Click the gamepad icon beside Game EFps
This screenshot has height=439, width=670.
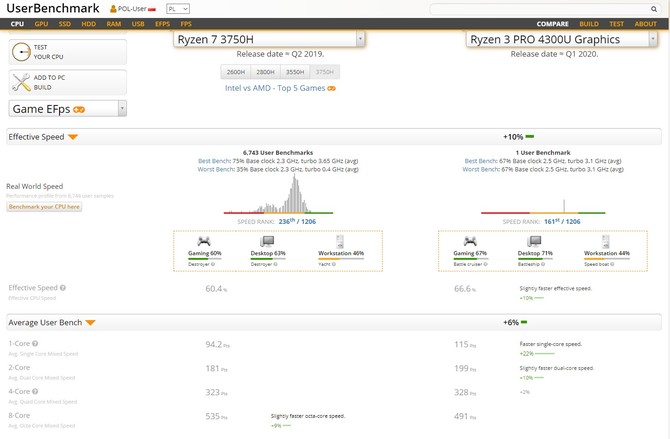[x=79, y=109]
